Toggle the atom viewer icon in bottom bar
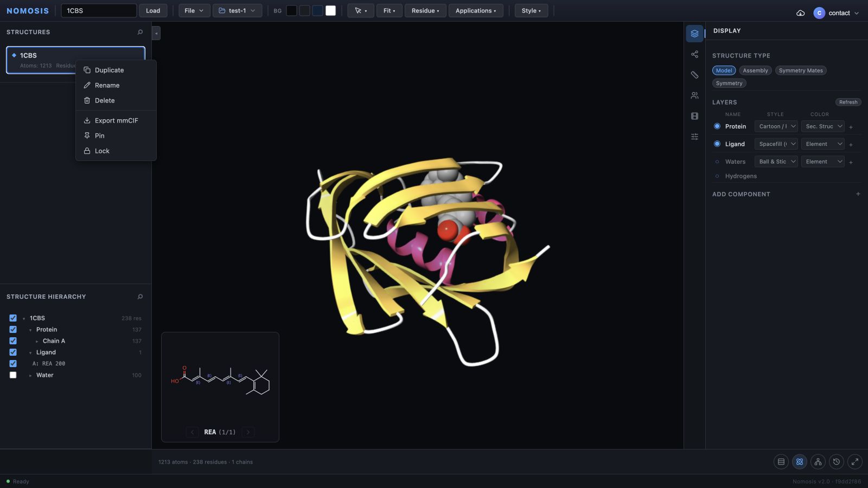This screenshot has height=488, width=868. 800,462
